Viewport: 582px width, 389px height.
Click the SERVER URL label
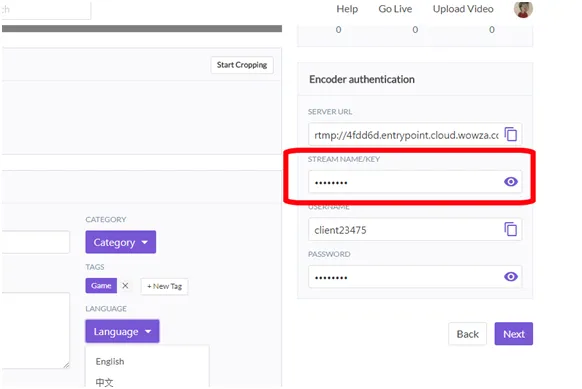coord(330,112)
